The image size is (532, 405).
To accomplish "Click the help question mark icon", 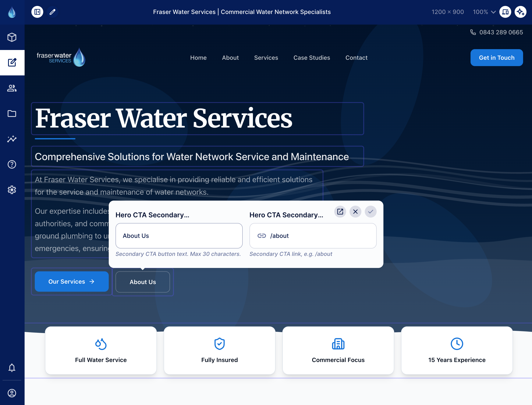I will pyautogui.click(x=12, y=164).
